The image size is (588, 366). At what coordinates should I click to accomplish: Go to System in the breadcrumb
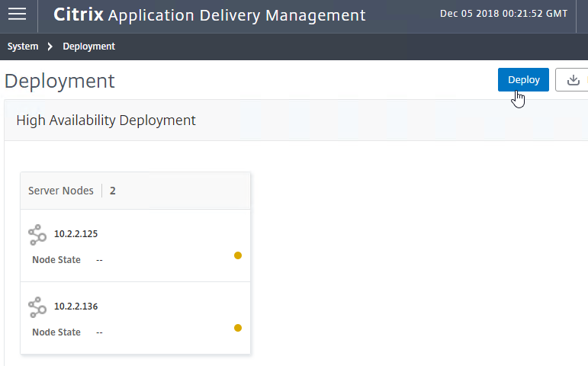point(23,47)
